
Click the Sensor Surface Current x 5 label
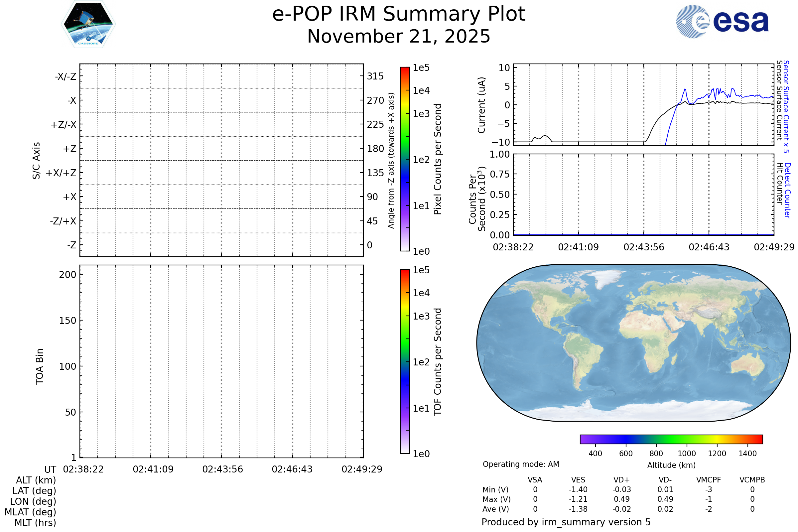pos(786,106)
